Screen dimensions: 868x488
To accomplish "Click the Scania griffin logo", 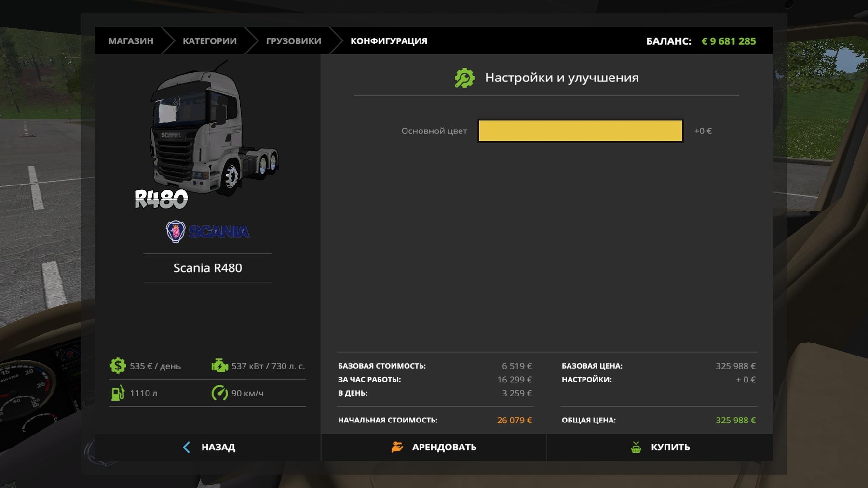I will click(x=176, y=232).
